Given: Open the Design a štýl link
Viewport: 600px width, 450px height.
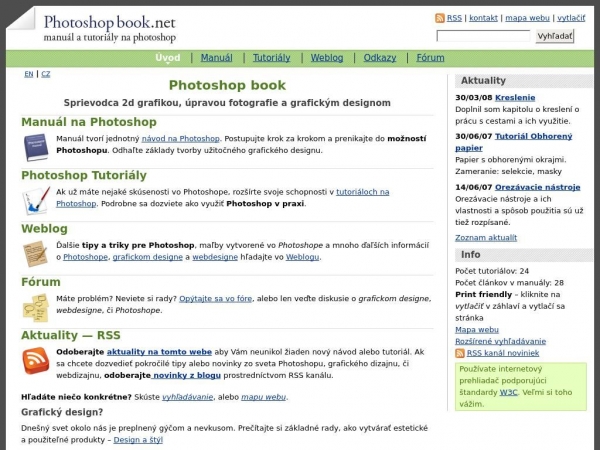Looking at the screenshot, I should pos(138,440).
